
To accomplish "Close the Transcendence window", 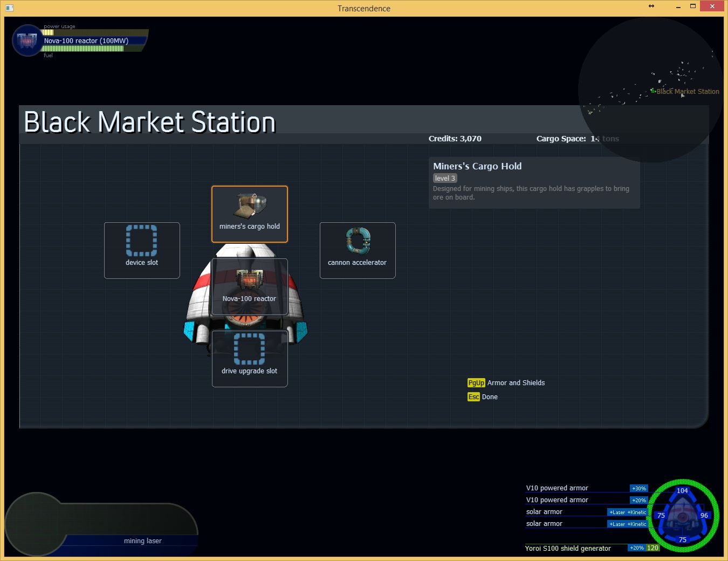I will [712, 6].
